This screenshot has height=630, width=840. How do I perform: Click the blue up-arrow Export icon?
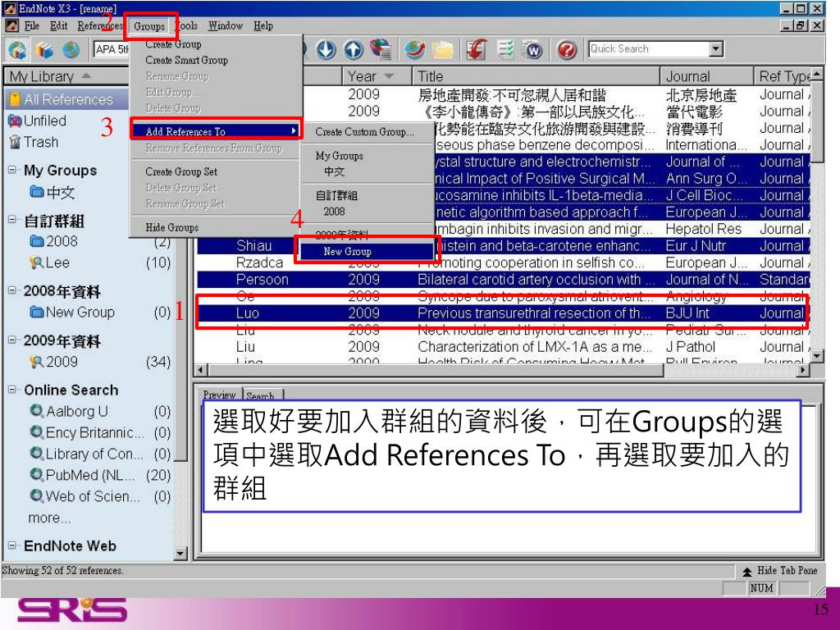pyautogui.click(x=353, y=50)
